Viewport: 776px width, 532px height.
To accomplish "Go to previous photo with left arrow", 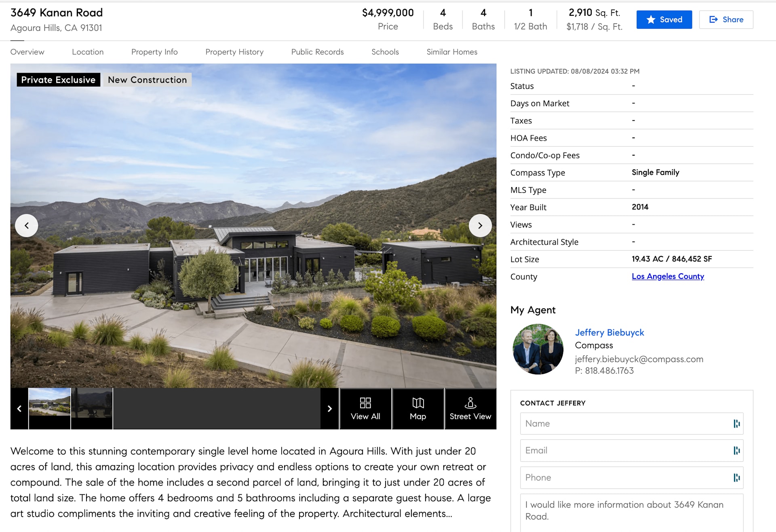I will pos(27,226).
